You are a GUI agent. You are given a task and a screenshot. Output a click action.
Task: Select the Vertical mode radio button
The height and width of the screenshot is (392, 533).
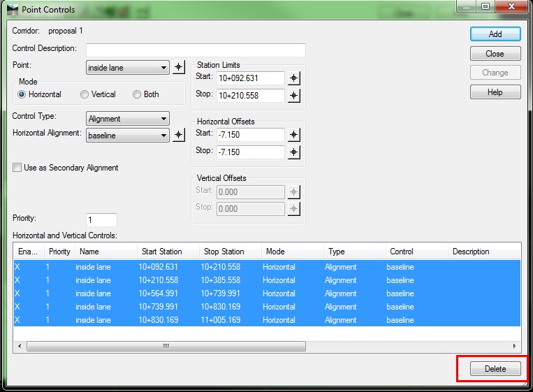(x=85, y=94)
